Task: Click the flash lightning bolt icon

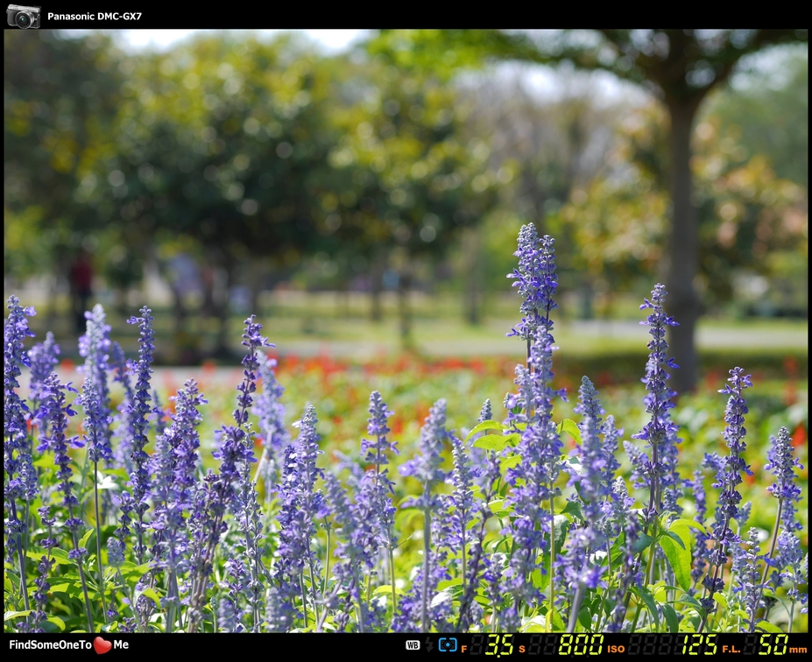Action: (429, 644)
